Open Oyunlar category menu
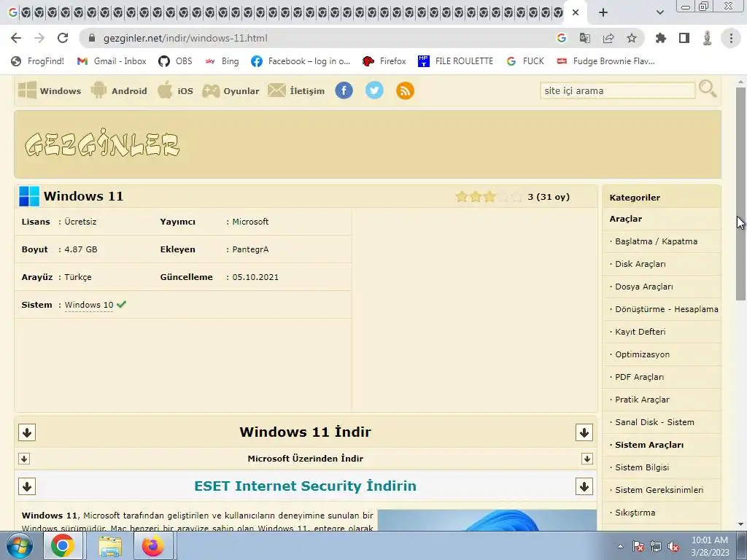747x560 pixels. click(231, 90)
